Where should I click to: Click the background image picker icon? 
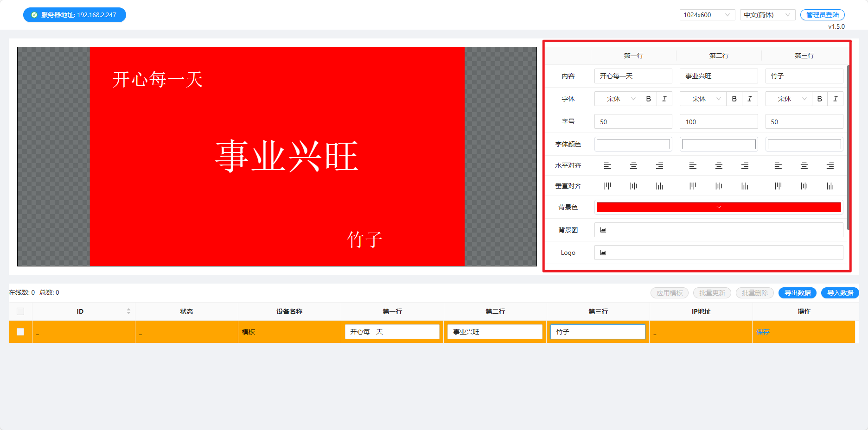click(603, 230)
